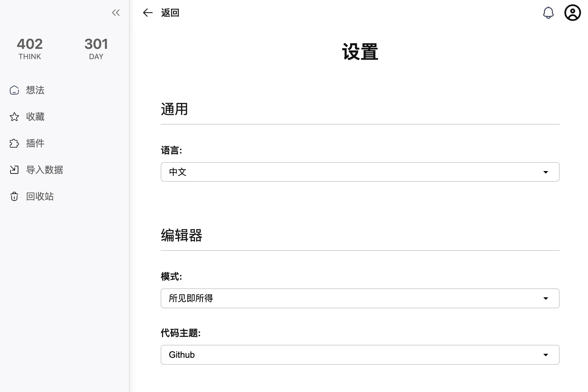Click the 301 DAY counter
This screenshot has height=392, width=588.
[96, 49]
